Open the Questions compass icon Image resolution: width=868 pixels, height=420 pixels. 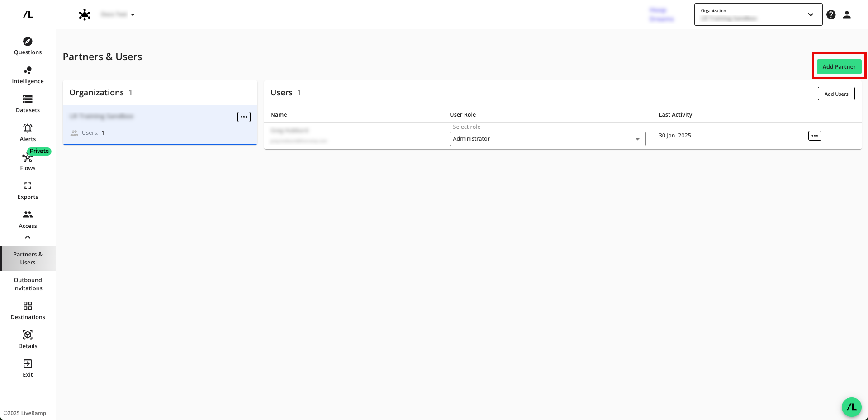point(28,42)
